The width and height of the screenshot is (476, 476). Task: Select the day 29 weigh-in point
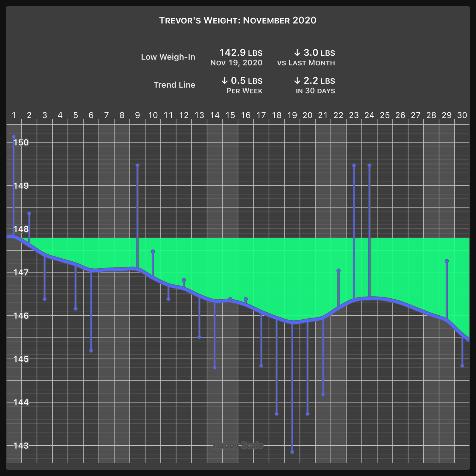click(447, 261)
